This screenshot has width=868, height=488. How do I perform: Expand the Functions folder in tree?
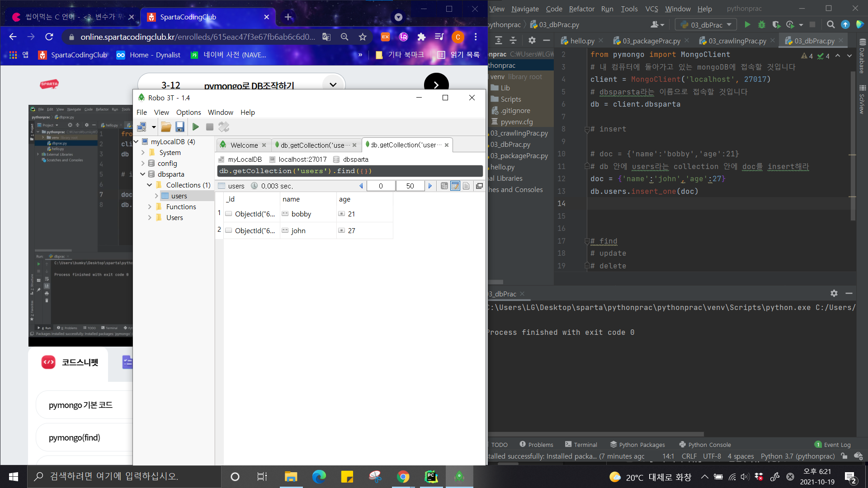[150, 206]
